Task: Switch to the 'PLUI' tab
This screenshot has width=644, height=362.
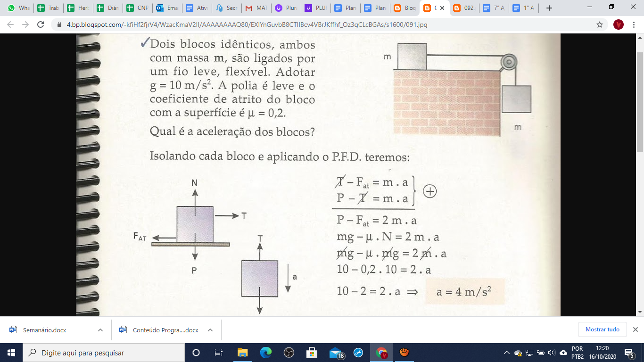Action: [314, 8]
